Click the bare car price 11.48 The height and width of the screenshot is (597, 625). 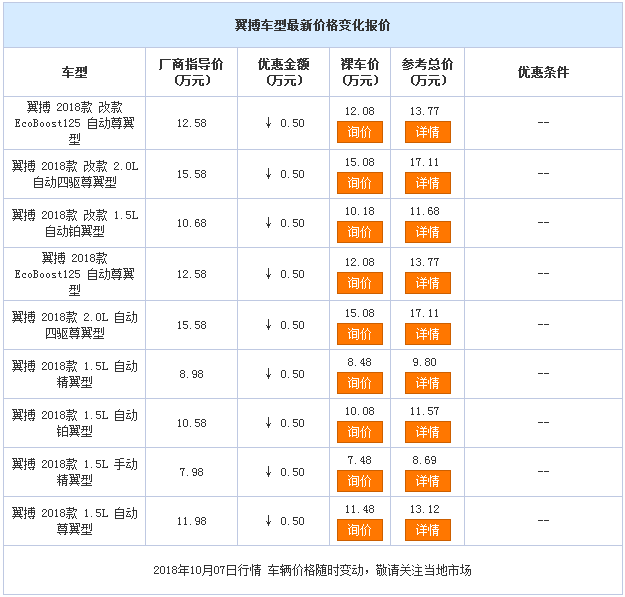pos(360,509)
